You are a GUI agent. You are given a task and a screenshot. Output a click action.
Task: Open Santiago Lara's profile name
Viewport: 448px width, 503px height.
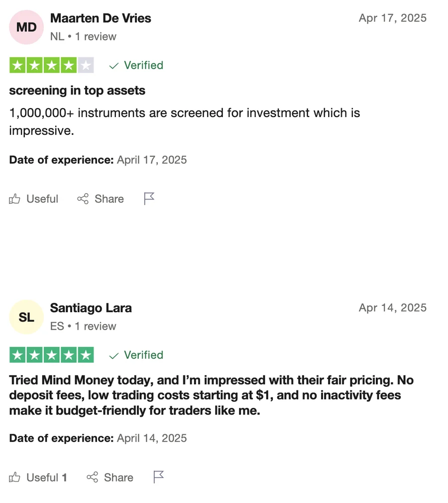pyautogui.click(x=91, y=308)
